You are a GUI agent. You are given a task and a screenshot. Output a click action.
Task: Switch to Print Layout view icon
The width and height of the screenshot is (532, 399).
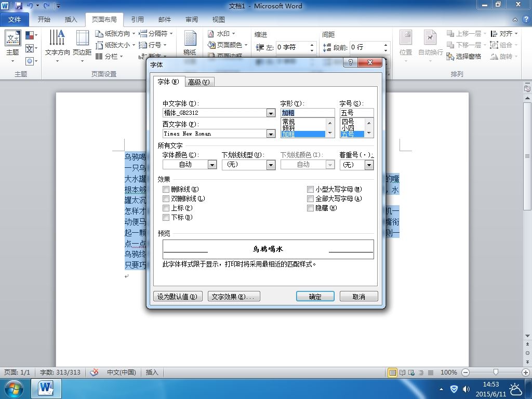click(x=392, y=373)
